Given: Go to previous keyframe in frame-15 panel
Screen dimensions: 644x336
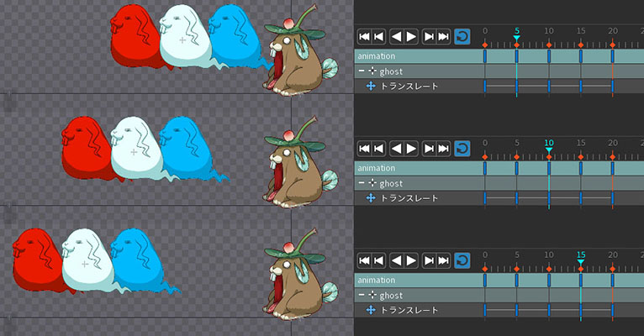Looking at the screenshot, I should 378,260.
